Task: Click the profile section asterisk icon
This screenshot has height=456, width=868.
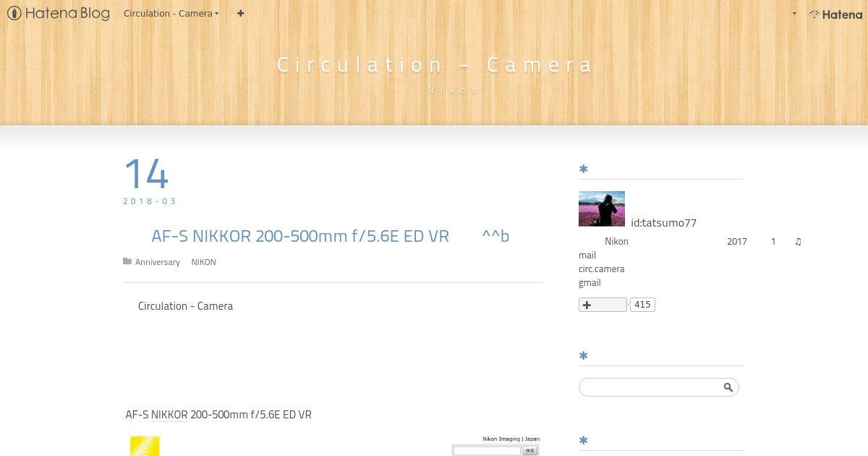Action: [584, 169]
